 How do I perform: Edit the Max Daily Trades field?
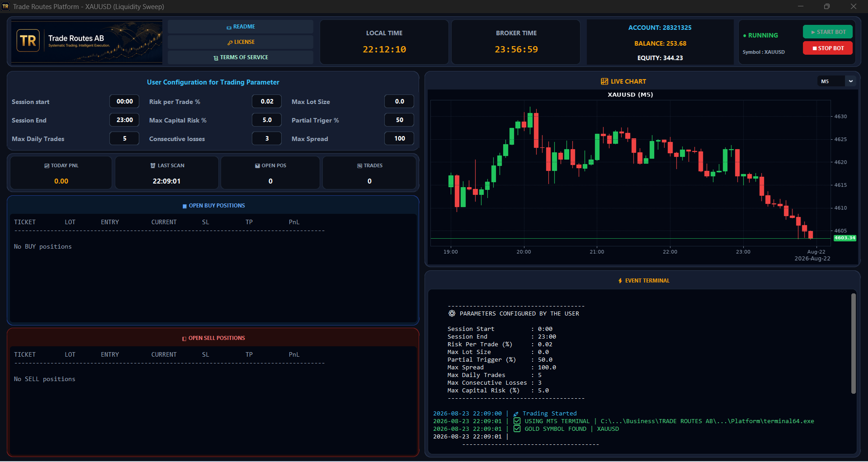[x=124, y=139]
